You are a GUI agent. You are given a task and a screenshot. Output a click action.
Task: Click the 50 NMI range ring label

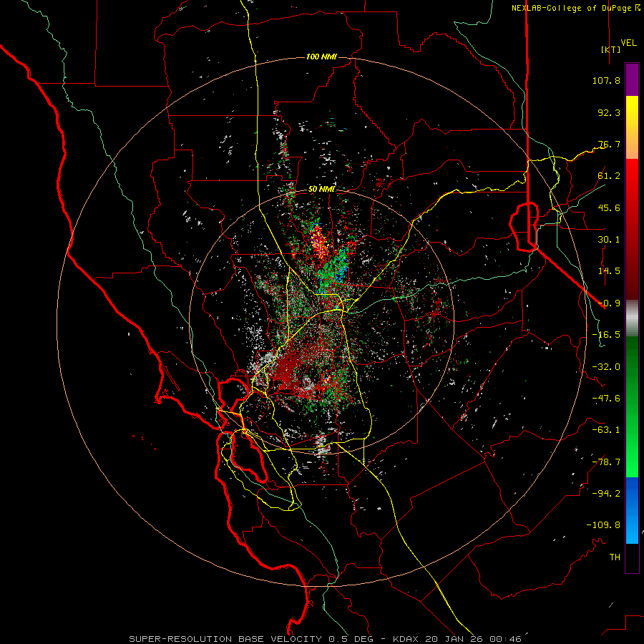tap(321, 190)
